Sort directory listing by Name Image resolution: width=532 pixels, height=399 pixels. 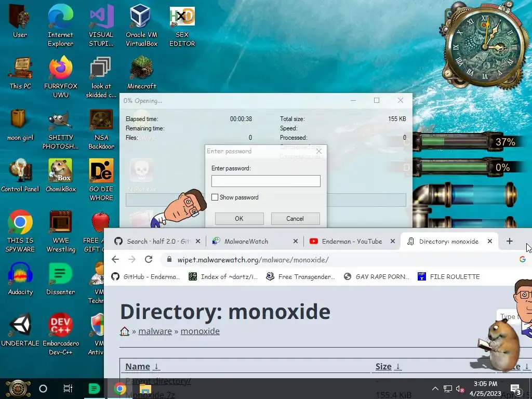coord(142,366)
